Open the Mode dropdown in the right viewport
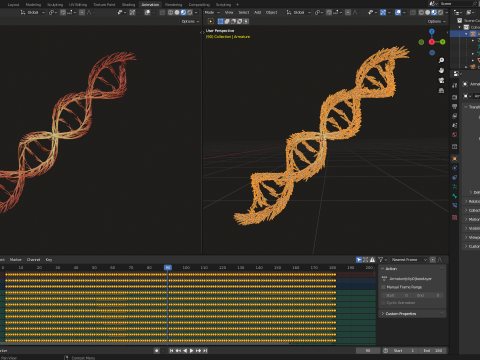Viewport: 480px width, 360px height. 212,12
